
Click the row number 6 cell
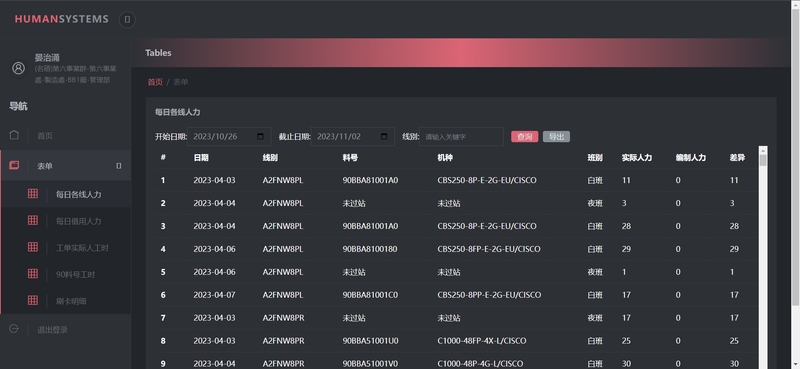(x=163, y=295)
